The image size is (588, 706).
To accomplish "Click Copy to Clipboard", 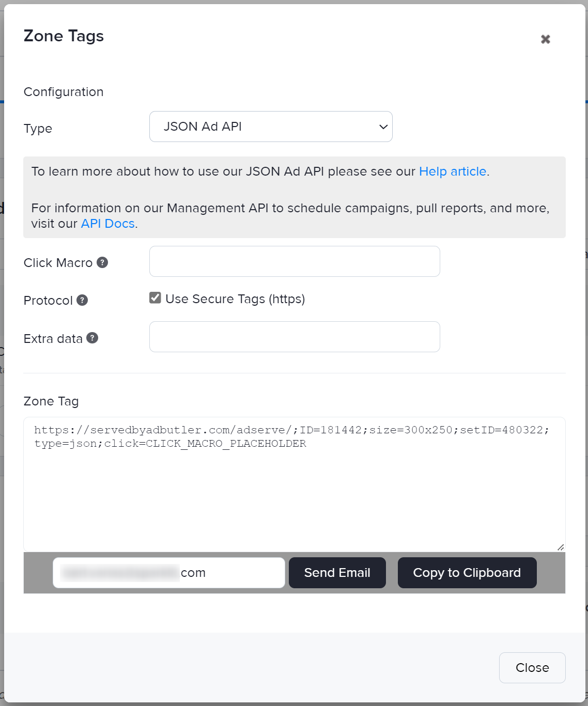I will (467, 572).
